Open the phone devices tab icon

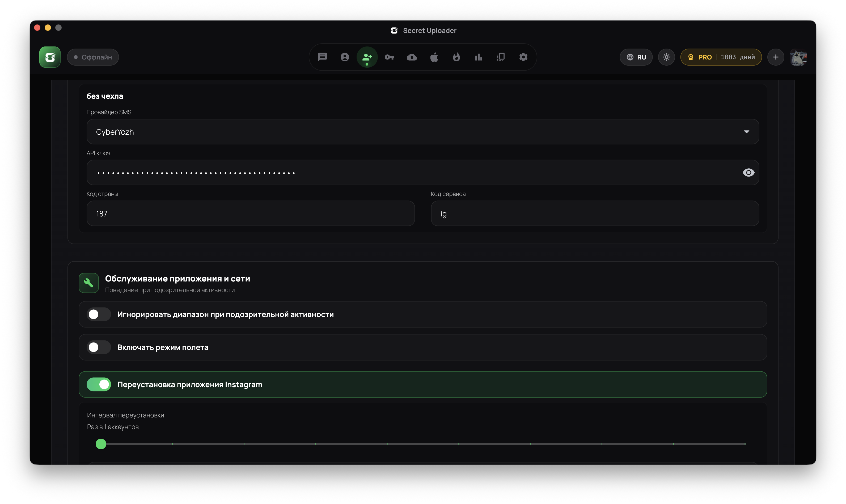(501, 57)
